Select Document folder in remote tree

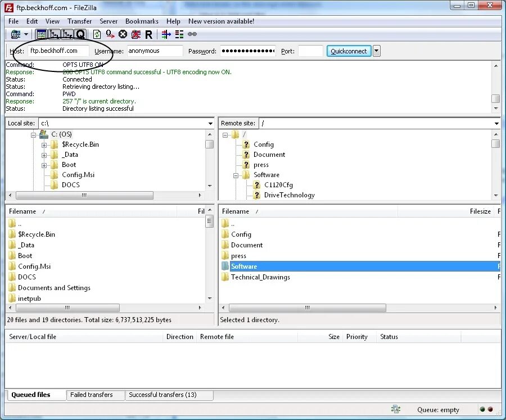[x=269, y=155]
